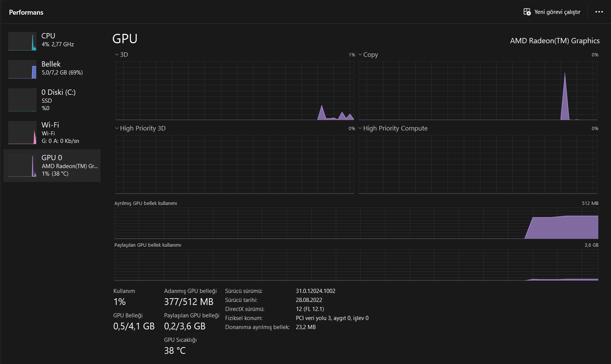Select the Wi-Fi mini graph thumbnail

coord(23,132)
